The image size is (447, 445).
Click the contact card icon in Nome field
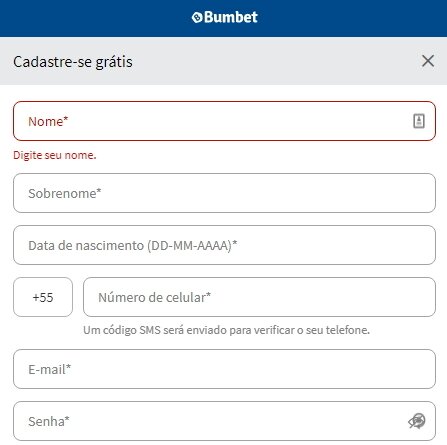419,121
